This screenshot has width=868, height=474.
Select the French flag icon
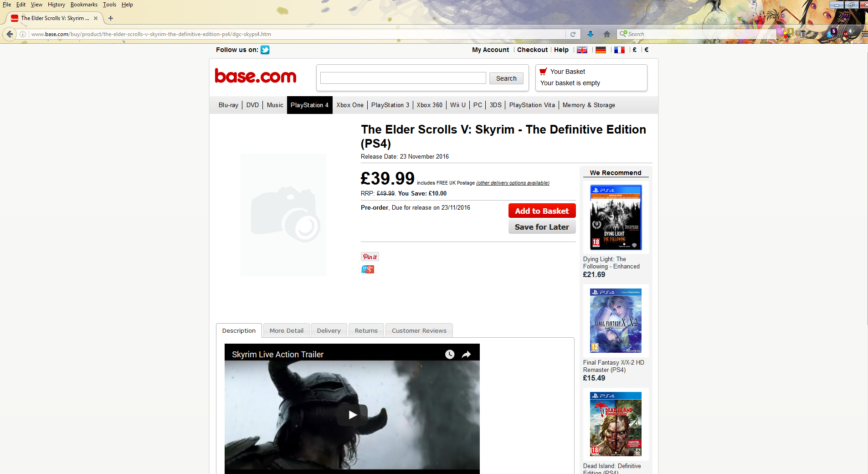(619, 50)
